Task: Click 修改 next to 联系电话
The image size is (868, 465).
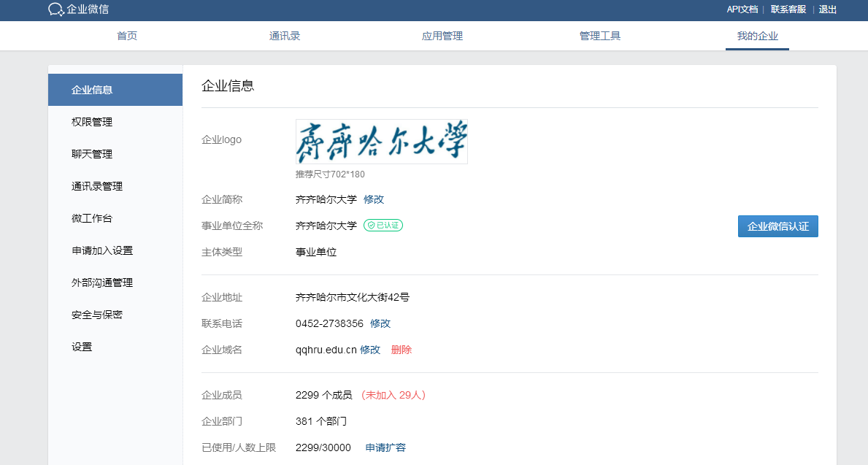Action: [380, 323]
